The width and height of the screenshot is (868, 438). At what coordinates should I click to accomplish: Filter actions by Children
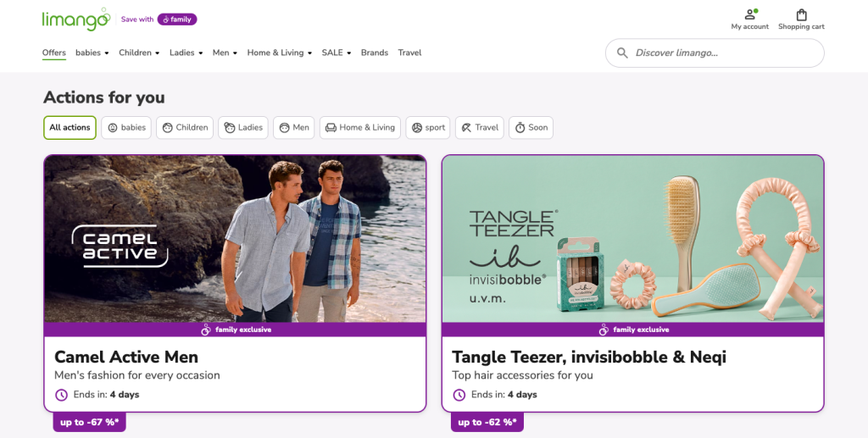(185, 128)
